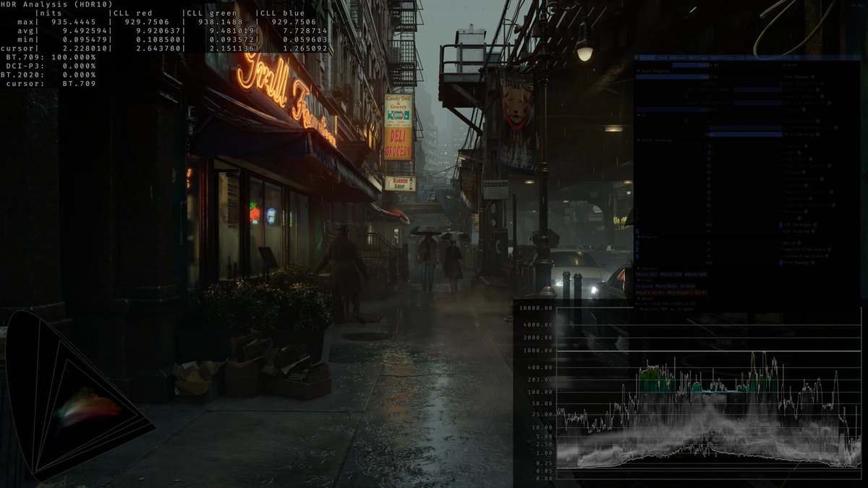Open the Github link
The height and width of the screenshot is (488, 868).
(687, 286)
